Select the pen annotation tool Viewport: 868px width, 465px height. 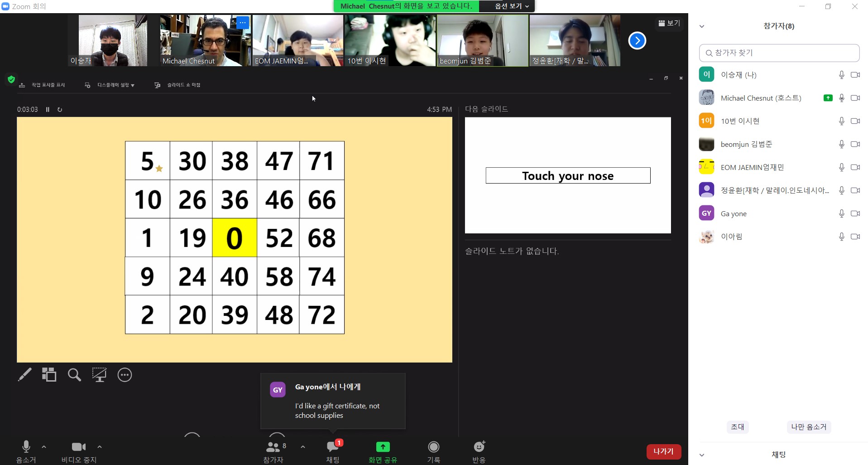pyautogui.click(x=25, y=375)
